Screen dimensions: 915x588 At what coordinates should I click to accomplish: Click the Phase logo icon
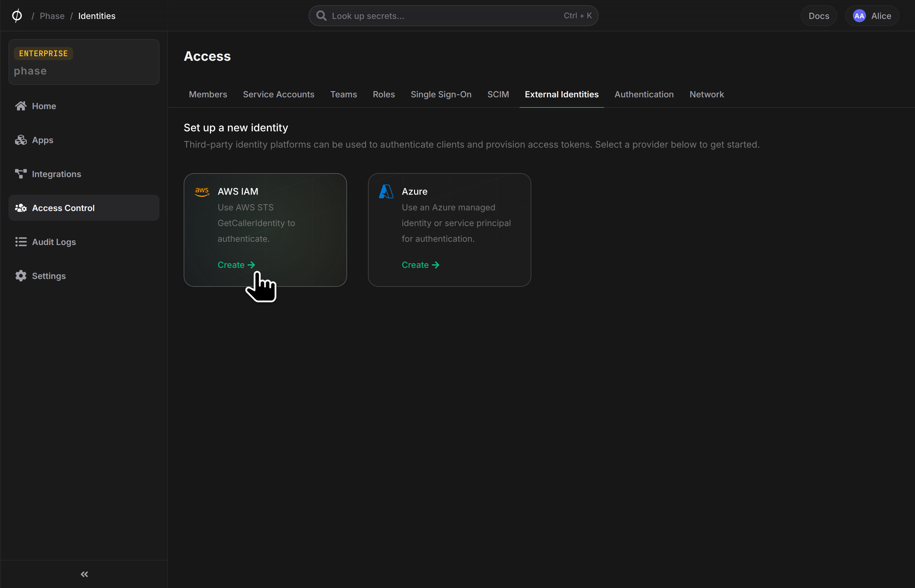tap(17, 16)
